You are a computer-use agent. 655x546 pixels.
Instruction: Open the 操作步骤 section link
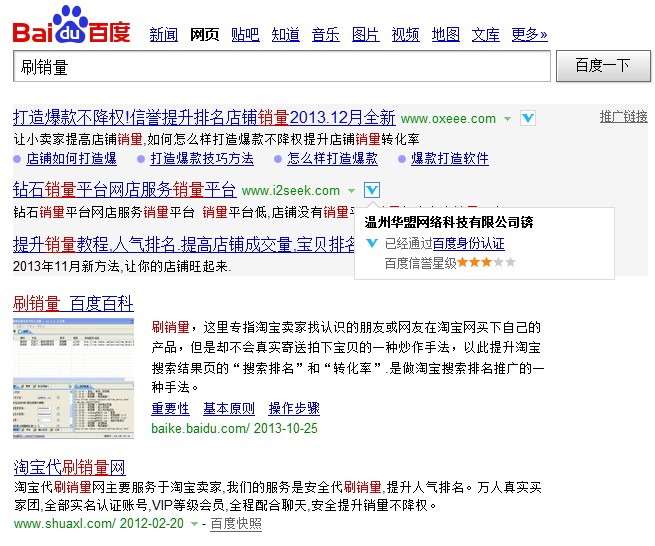pyautogui.click(x=294, y=408)
